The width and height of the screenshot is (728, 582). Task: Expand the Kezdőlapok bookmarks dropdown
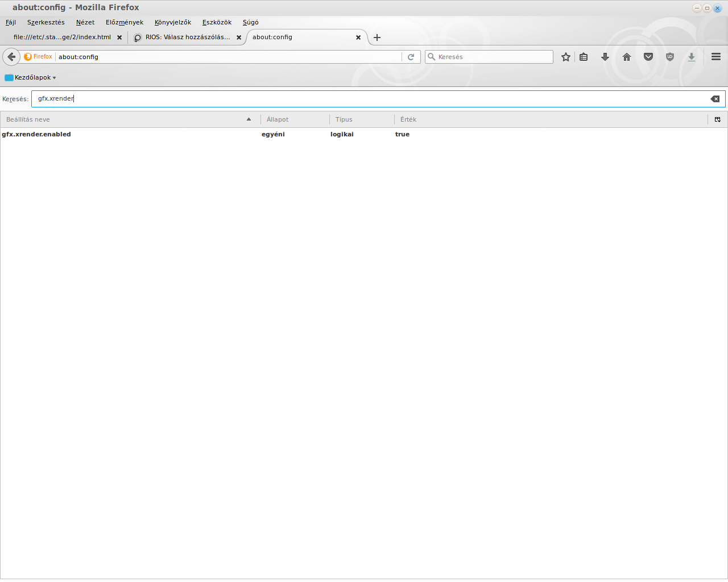pos(54,78)
